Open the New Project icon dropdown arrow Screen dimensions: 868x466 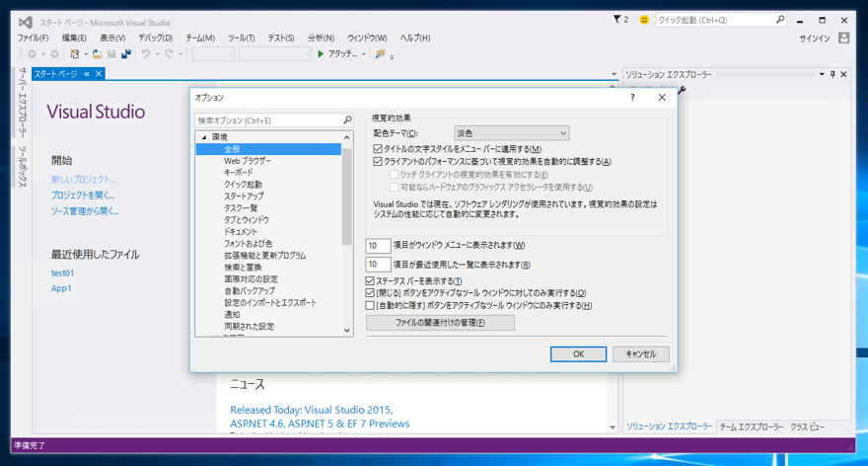[x=86, y=54]
